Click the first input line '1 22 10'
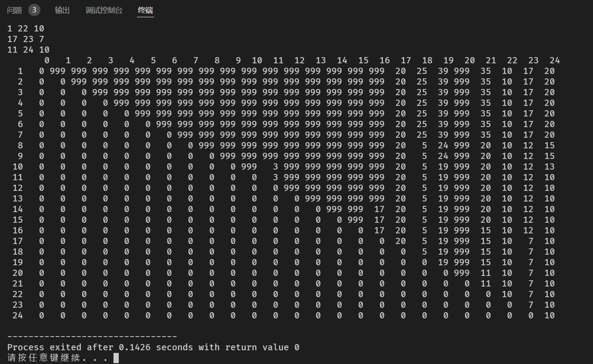 pyautogui.click(x=26, y=29)
